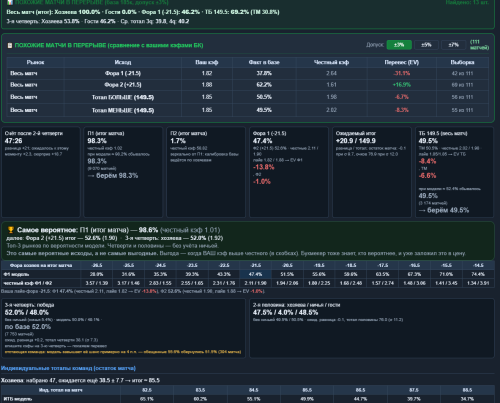Click the 52.0% / 48.0% third quarter value
The height and width of the screenshot is (403, 500).
click(27, 313)
